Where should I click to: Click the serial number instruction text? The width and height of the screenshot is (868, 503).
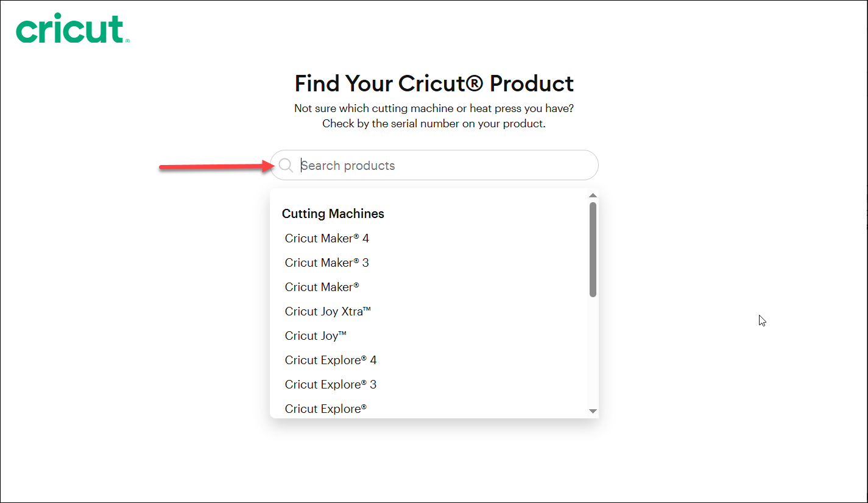434,123
